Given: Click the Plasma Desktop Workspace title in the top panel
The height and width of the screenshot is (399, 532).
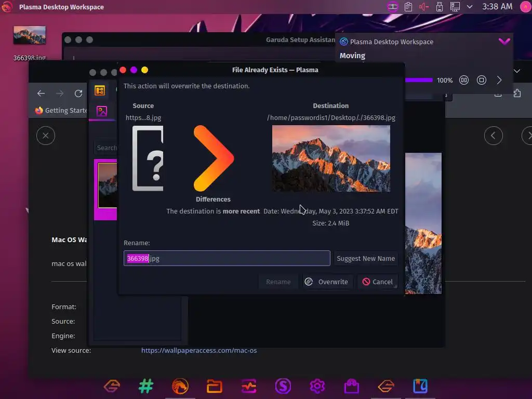Looking at the screenshot, I should coord(61,7).
